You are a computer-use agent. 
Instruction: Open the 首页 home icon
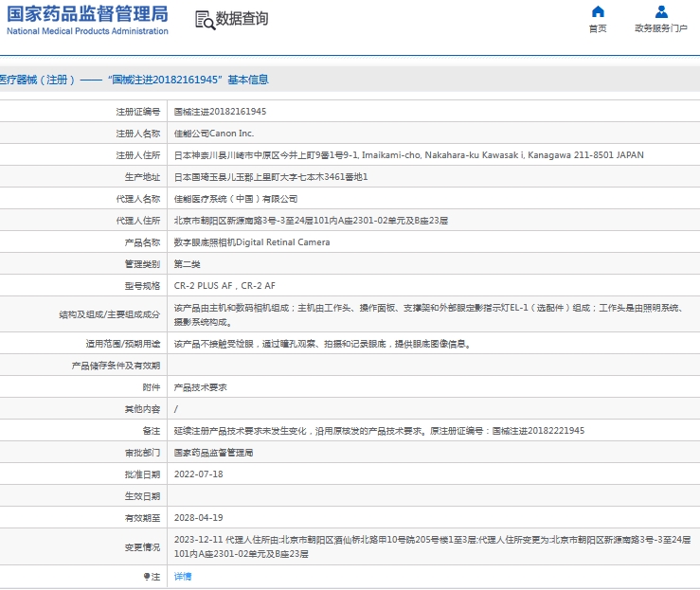[x=598, y=11]
